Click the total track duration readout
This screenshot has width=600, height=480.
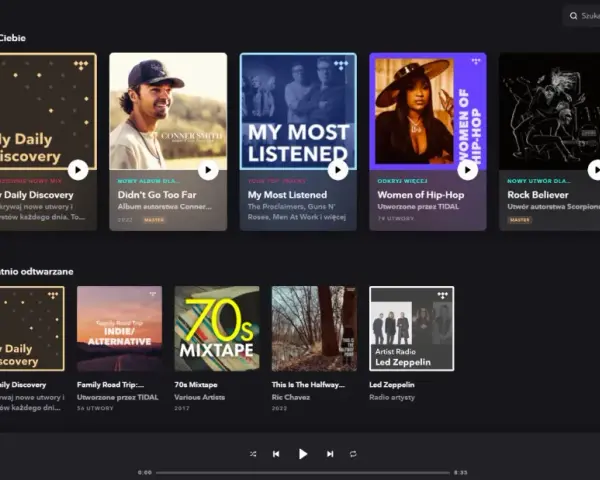(460, 473)
